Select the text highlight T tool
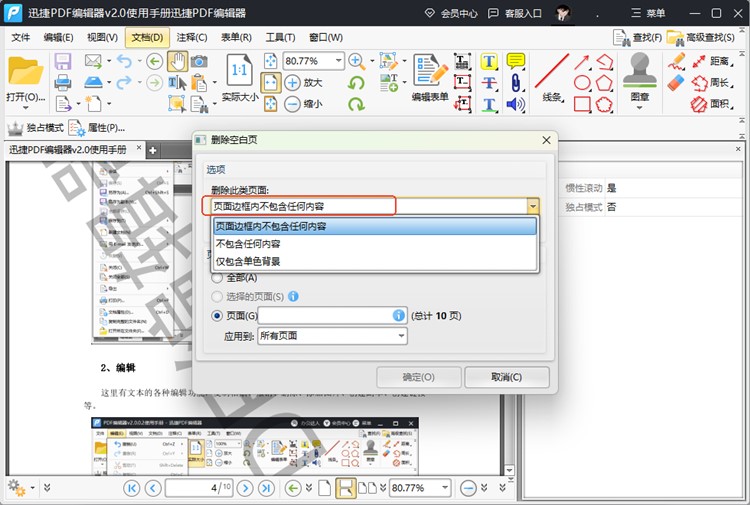Image resolution: width=750 pixels, height=505 pixels. coord(489,61)
